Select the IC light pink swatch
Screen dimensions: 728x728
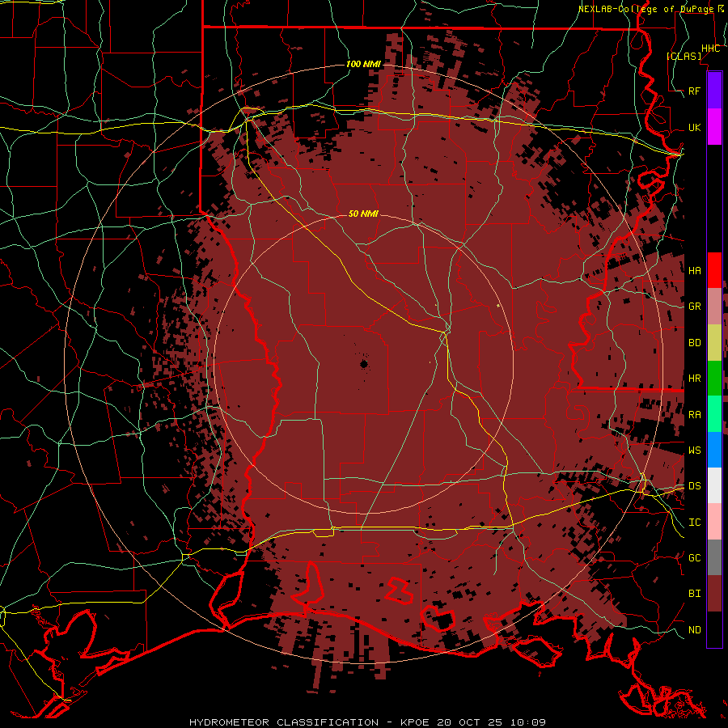click(714, 522)
